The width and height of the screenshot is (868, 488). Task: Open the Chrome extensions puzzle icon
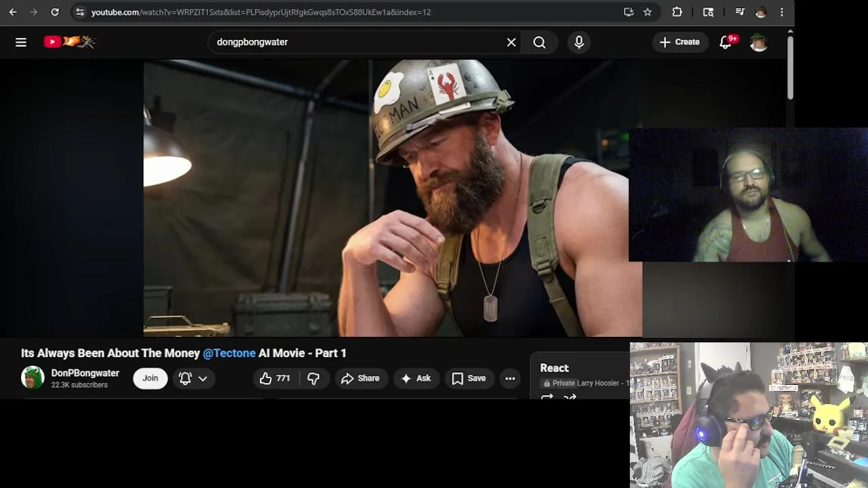[677, 12]
